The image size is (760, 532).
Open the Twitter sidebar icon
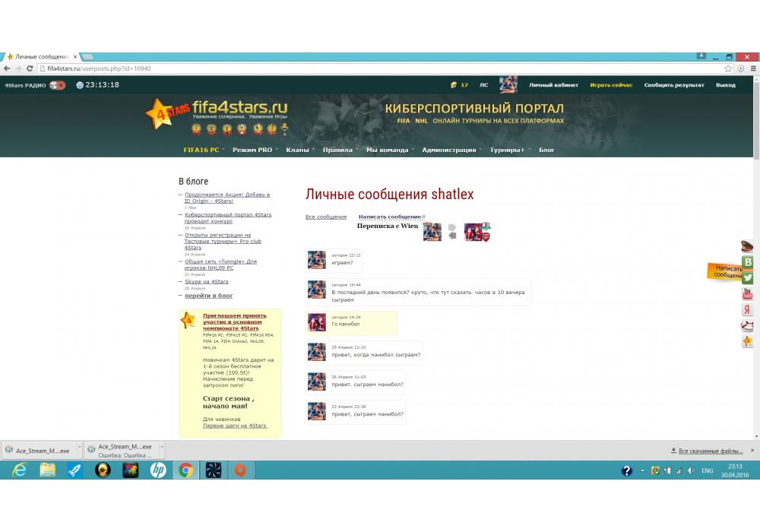tap(748, 278)
